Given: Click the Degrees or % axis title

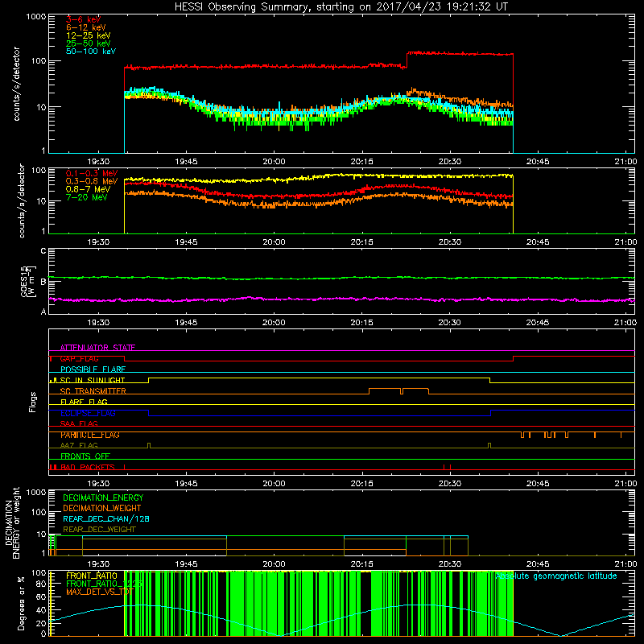Looking at the screenshot, I should point(22,604).
